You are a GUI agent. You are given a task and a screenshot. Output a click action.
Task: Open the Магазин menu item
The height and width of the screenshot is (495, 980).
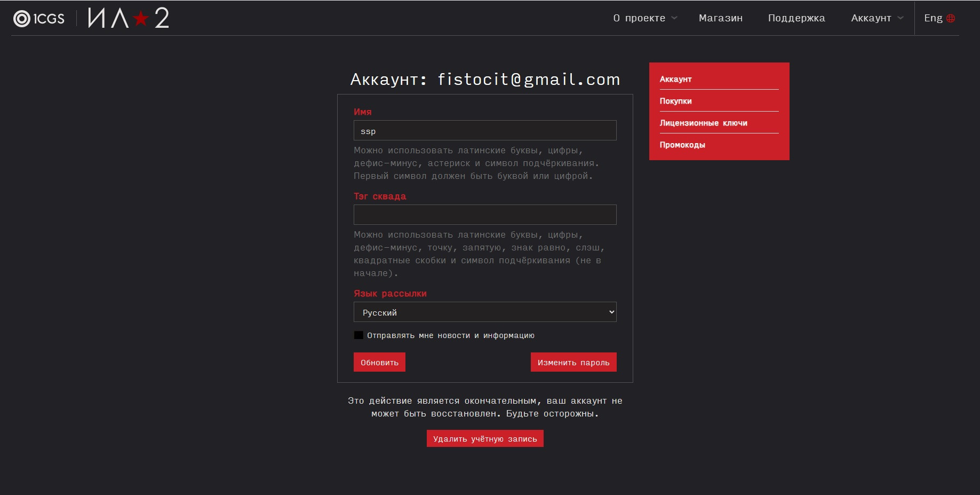721,18
